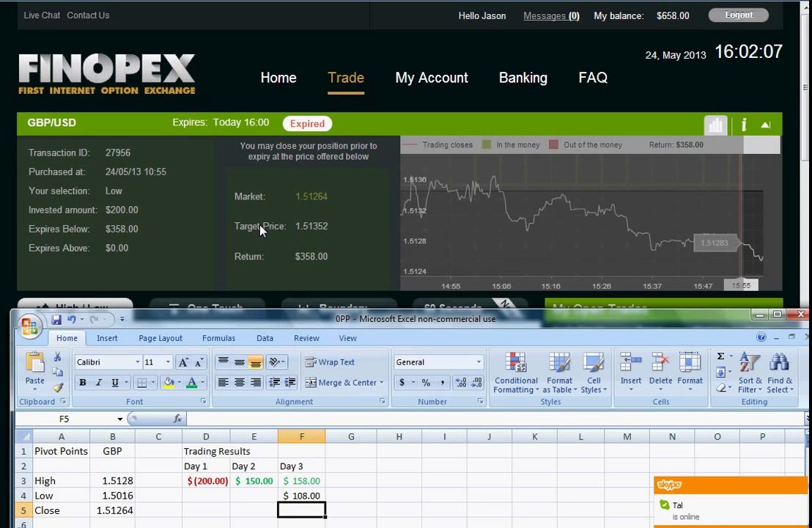
Task: Click Live Chat link
Action: (x=42, y=15)
